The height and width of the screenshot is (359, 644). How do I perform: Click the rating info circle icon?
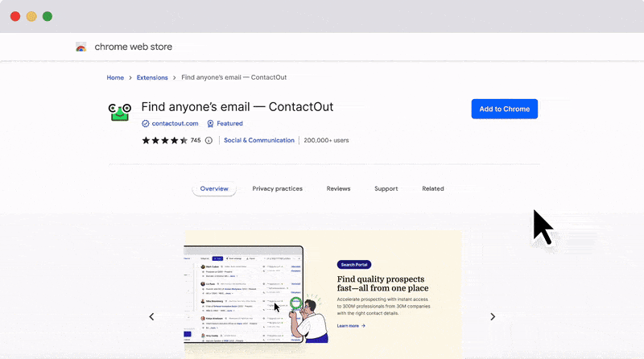[x=208, y=140]
